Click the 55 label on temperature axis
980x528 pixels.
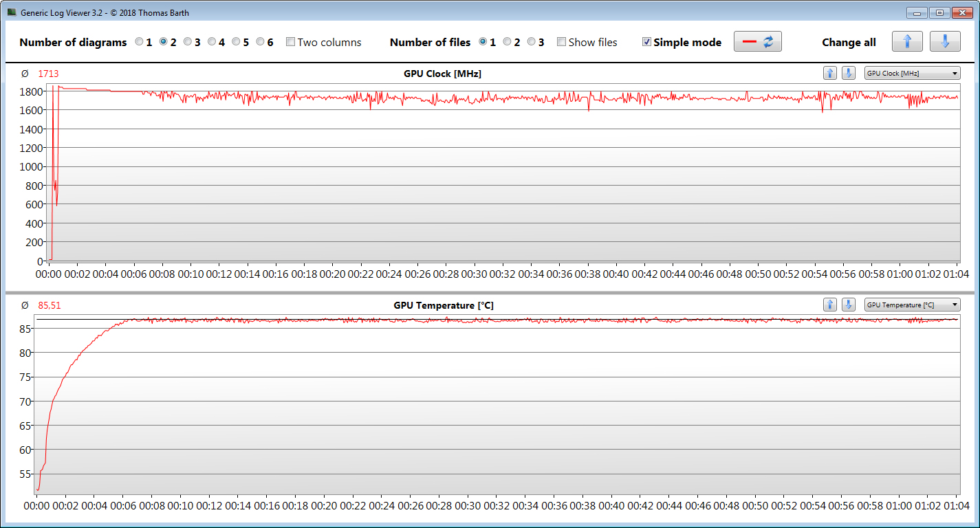(x=27, y=474)
